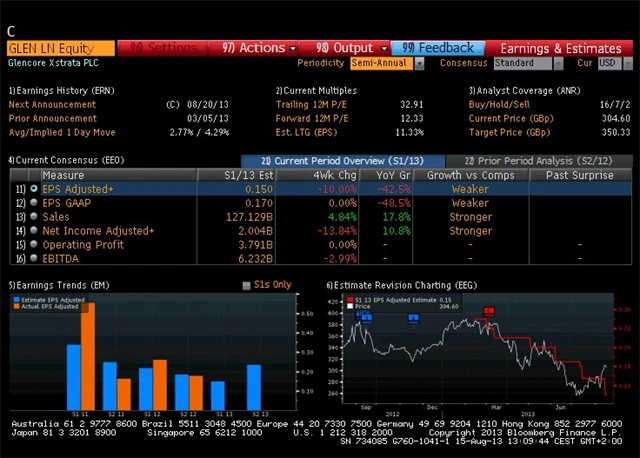640x458 pixels.
Task: Click the S1/13 Est column header
Action: 237,175
